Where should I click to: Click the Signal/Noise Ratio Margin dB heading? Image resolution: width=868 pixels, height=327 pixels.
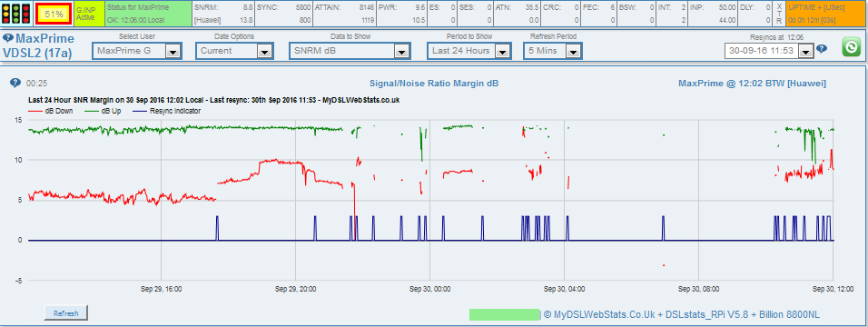433,84
